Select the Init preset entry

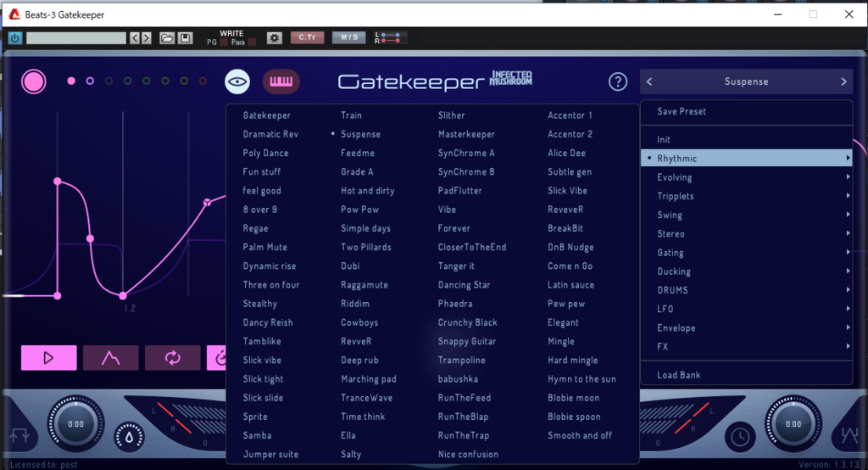pos(663,140)
